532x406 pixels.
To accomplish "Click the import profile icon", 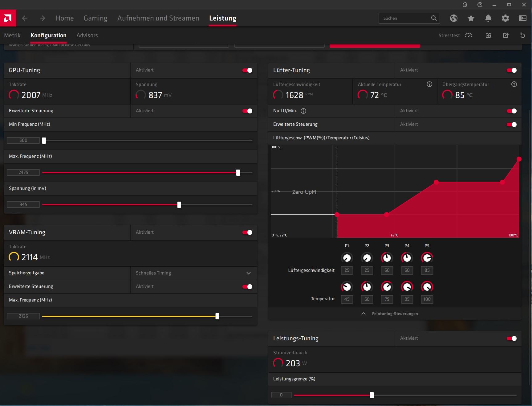I will [x=488, y=35].
